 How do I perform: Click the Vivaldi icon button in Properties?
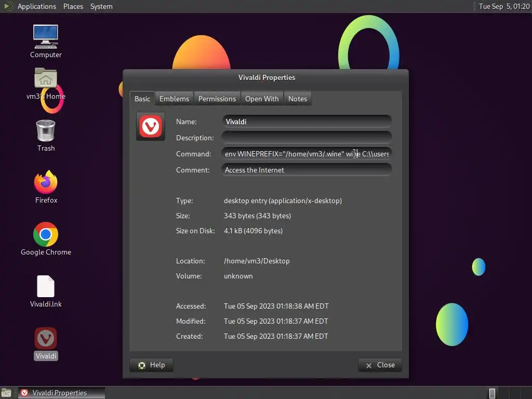click(x=151, y=127)
